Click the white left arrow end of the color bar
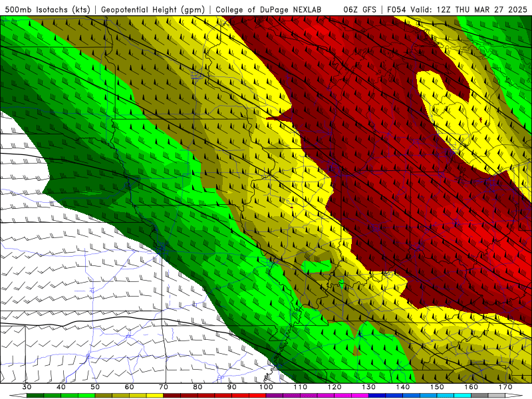 coord(19,396)
